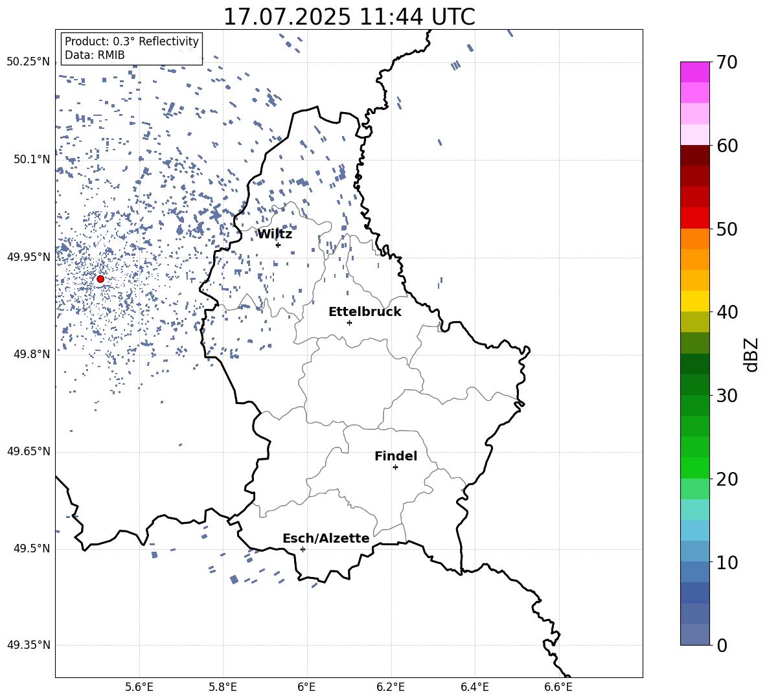This screenshot has height=700, width=767.
Task: Click the 50 tick on colorbar
Action: click(727, 229)
